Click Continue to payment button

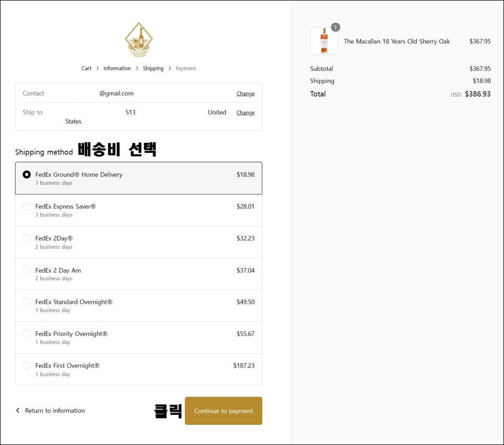pos(224,410)
